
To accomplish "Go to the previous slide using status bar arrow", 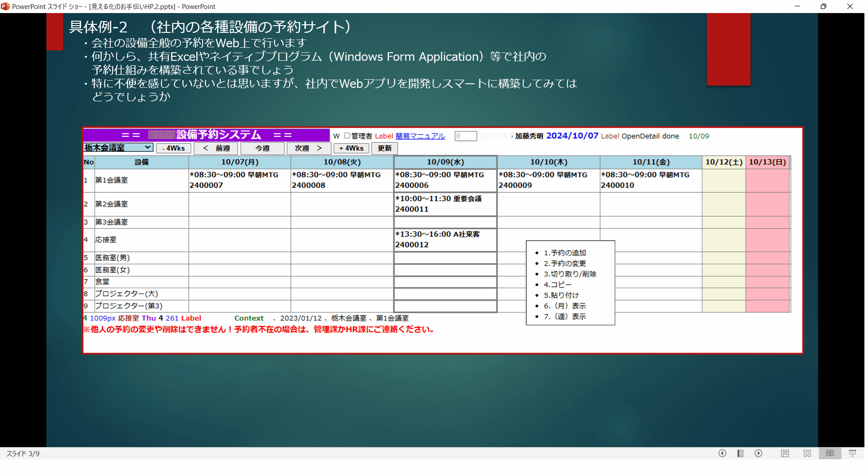I will point(722,453).
